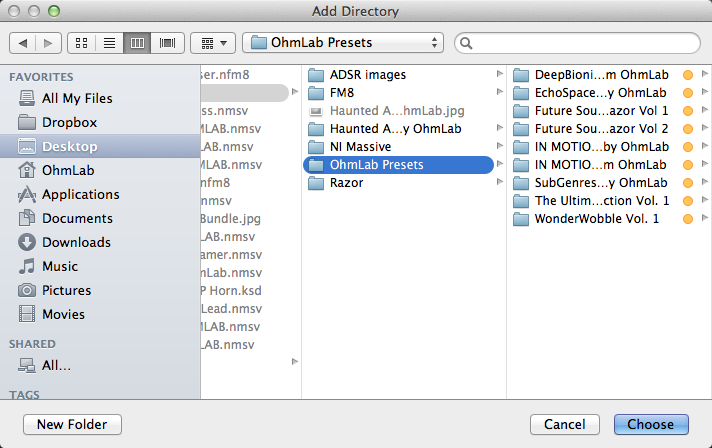Click the search field
This screenshot has width=712, height=448.
[x=578, y=43]
